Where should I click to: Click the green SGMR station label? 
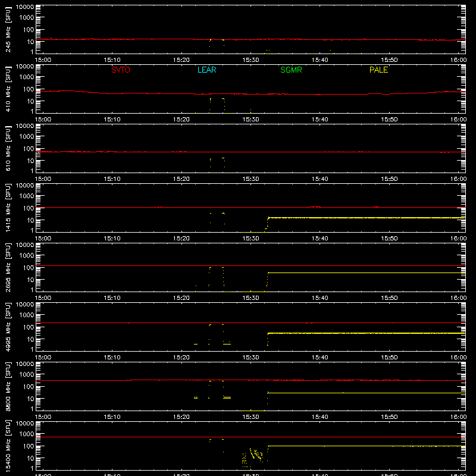[x=291, y=70]
